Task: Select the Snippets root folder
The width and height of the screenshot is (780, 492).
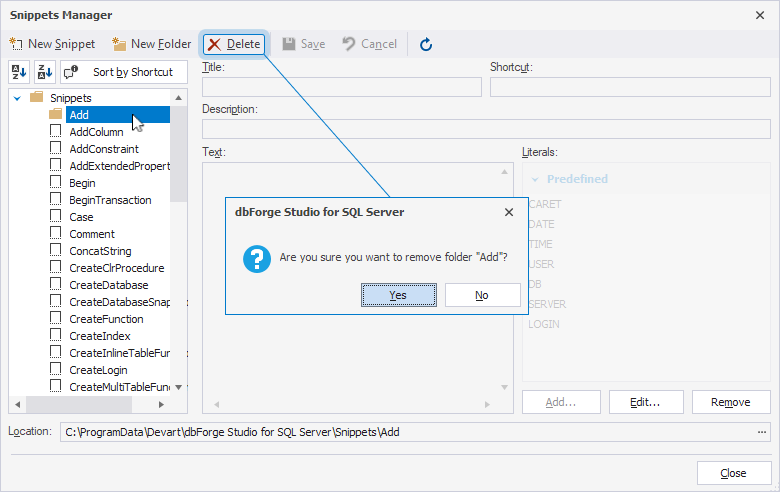Action: coord(71,98)
